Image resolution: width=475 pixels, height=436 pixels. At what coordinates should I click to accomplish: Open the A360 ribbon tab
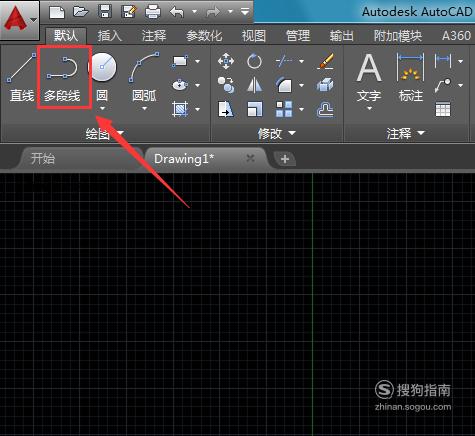tap(456, 35)
